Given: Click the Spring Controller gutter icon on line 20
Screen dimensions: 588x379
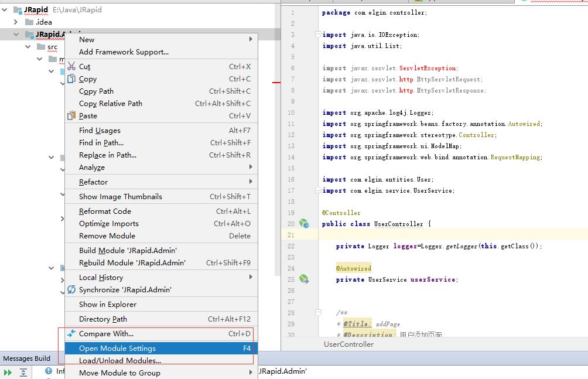Looking at the screenshot, I should pos(304,223).
